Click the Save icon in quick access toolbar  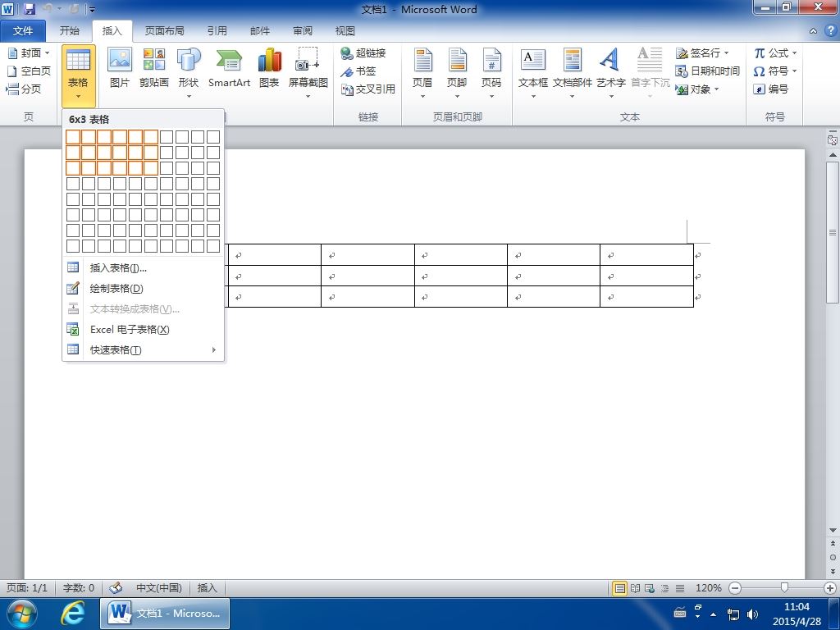coord(29,9)
